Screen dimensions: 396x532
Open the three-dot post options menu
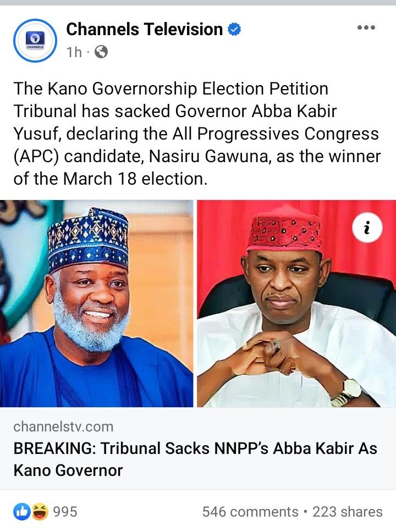point(366,28)
